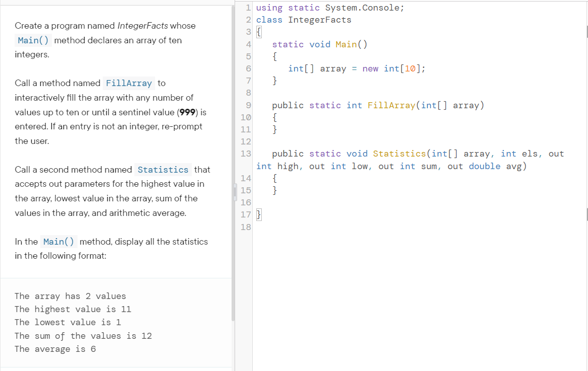This screenshot has height=371, width=588.
Task: Click the highlighted opening brace on line 3
Action: coord(259,32)
